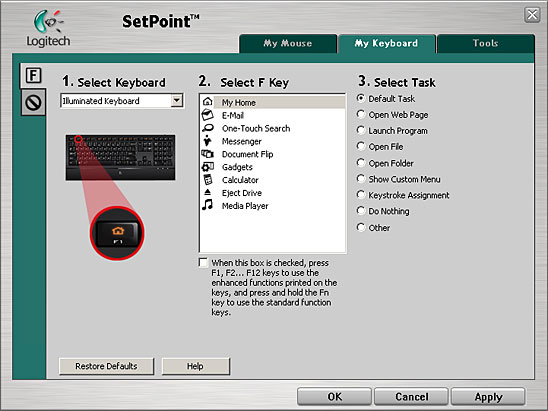The height and width of the screenshot is (411, 548).
Task: Select the My Home house icon
Action: tap(208, 102)
